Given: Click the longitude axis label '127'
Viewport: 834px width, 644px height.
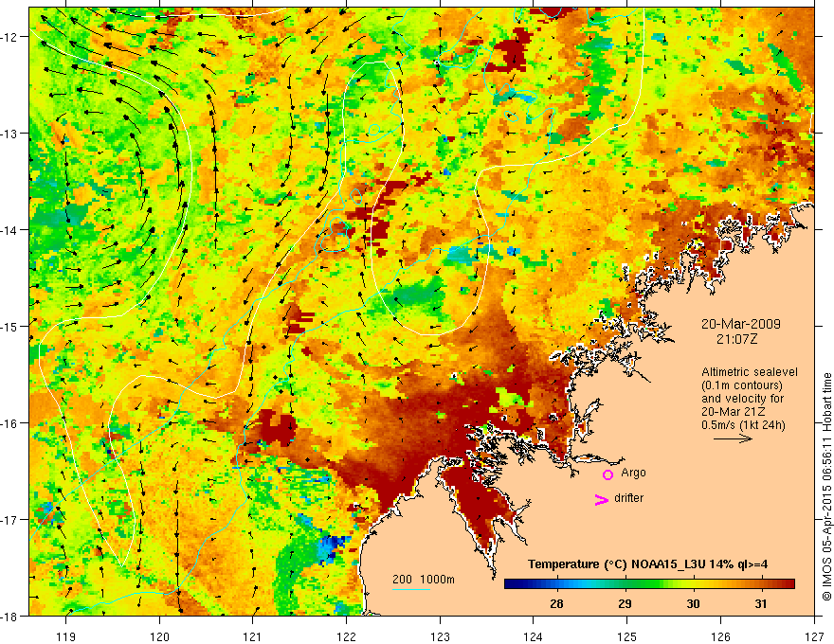Looking at the screenshot, I should (814, 636).
